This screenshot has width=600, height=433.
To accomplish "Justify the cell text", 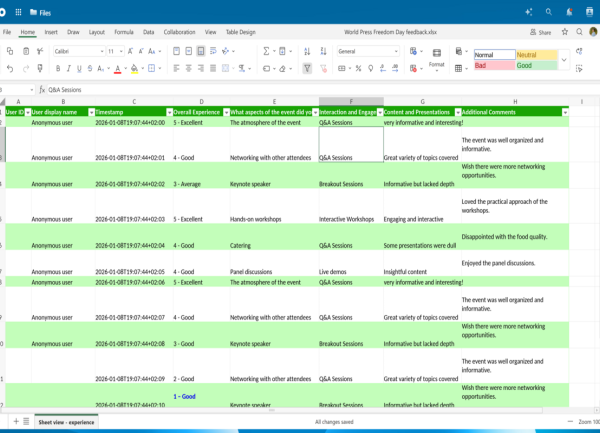I will pos(213,68).
